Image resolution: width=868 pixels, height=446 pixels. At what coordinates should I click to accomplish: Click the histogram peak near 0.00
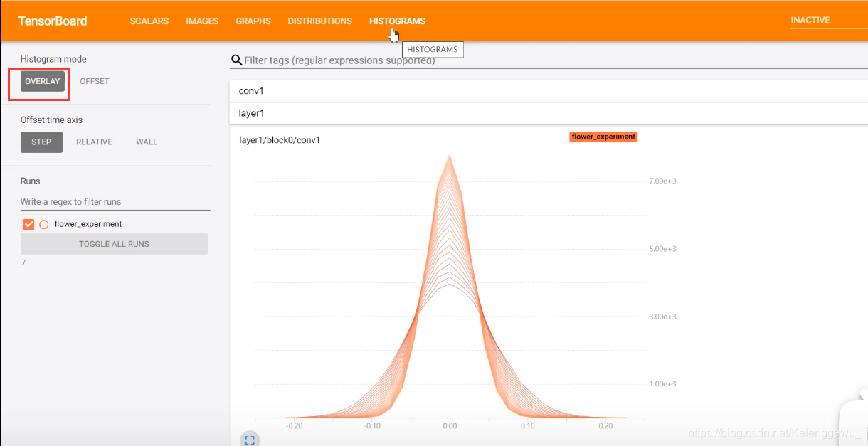pyautogui.click(x=449, y=156)
